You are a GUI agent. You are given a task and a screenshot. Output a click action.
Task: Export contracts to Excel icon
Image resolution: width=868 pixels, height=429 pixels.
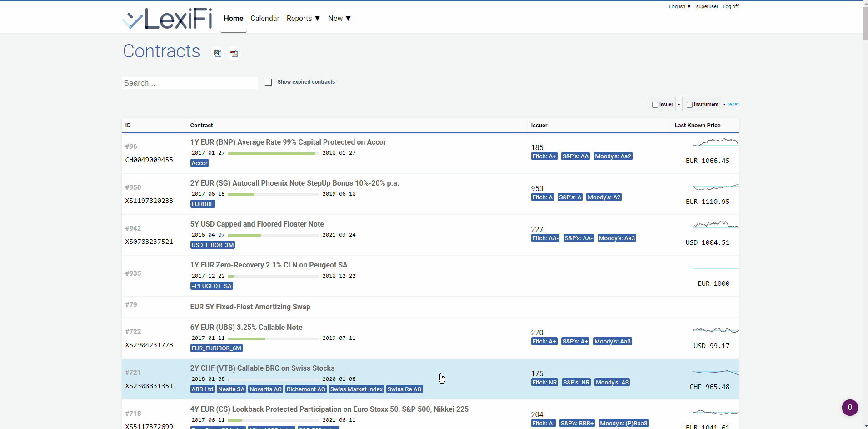(x=218, y=53)
